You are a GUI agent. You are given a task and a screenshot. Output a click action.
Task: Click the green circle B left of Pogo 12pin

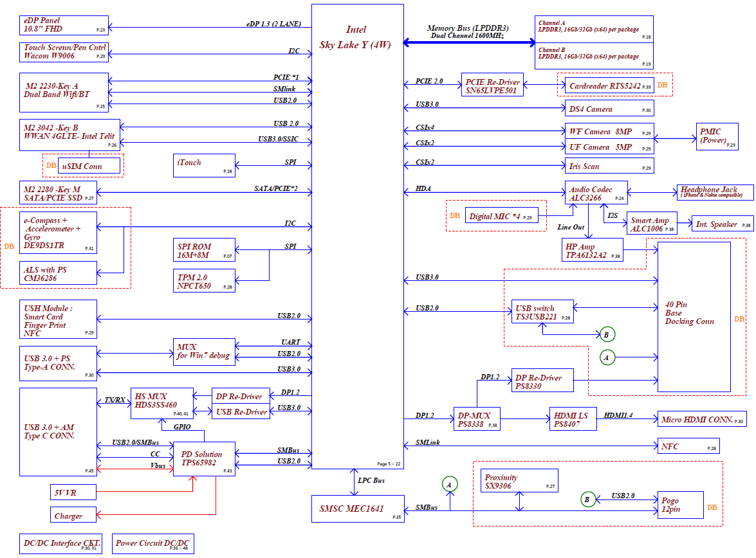click(x=587, y=499)
